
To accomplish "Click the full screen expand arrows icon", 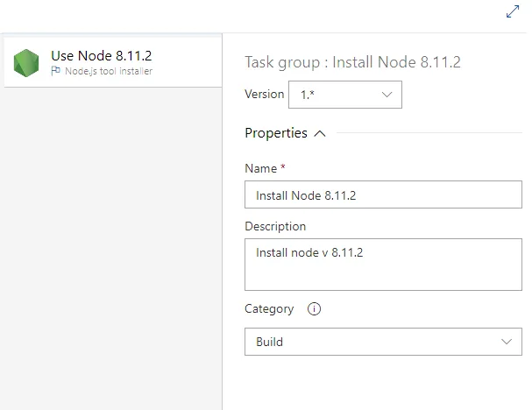I will (514, 12).
